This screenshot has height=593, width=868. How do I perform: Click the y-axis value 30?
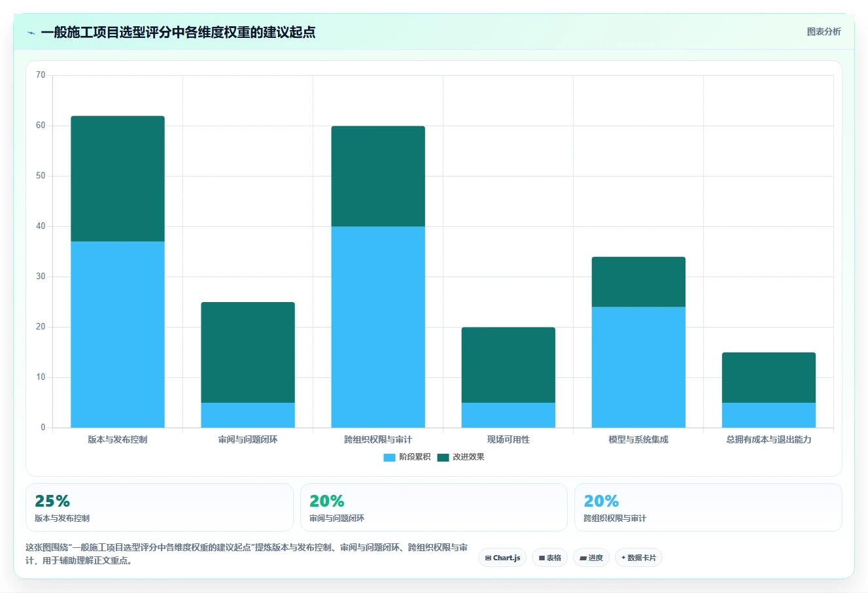pyautogui.click(x=41, y=277)
